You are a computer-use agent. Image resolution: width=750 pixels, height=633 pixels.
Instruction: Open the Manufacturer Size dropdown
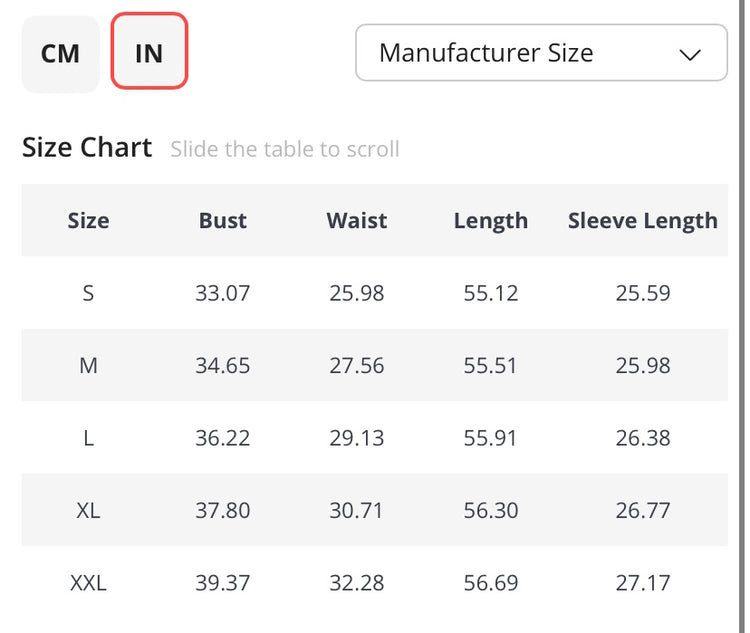[540, 53]
